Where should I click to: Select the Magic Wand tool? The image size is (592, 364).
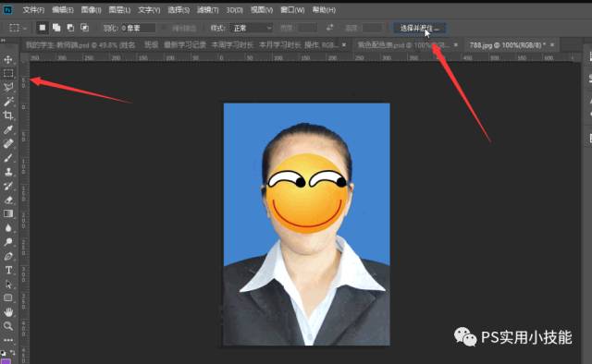[x=8, y=101]
